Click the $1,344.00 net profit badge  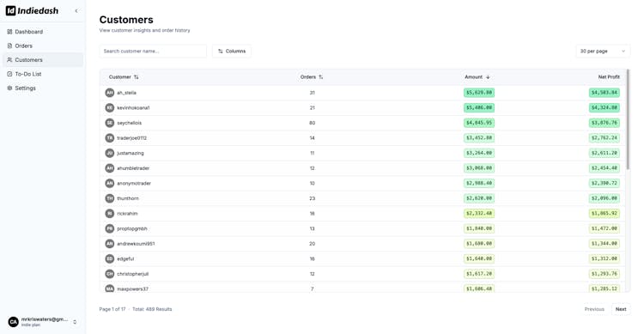(x=605, y=244)
